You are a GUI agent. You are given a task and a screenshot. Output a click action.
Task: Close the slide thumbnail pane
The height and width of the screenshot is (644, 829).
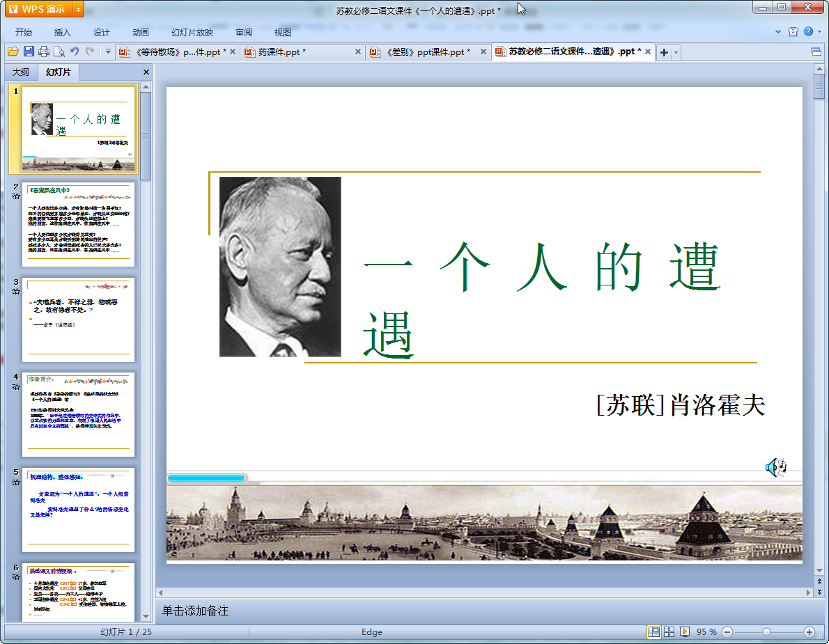click(146, 72)
